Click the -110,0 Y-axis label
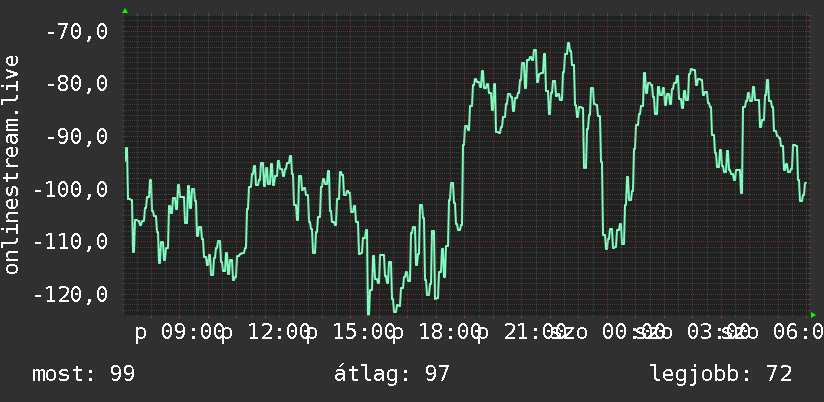Viewport: 824px width, 402px height. tap(70, 242)
